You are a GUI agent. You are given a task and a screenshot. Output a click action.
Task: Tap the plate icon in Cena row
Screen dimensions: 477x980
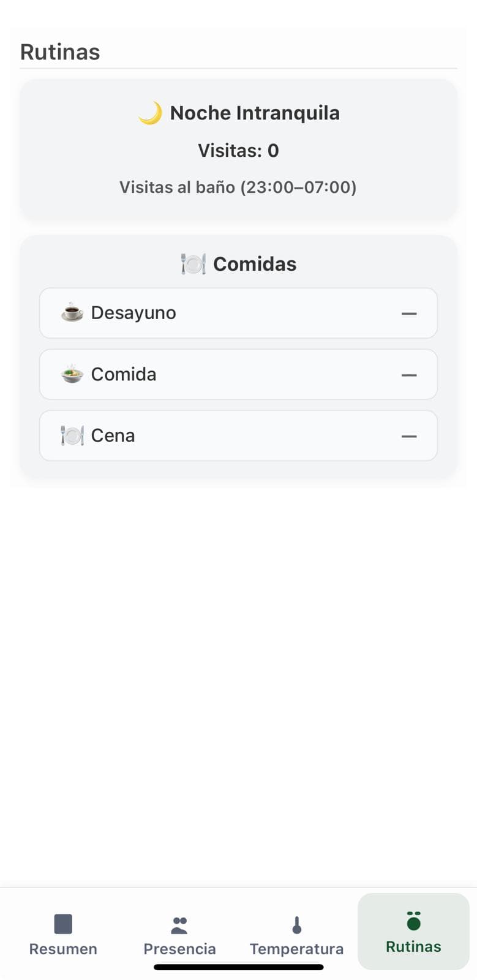click(x=72, y=435)
